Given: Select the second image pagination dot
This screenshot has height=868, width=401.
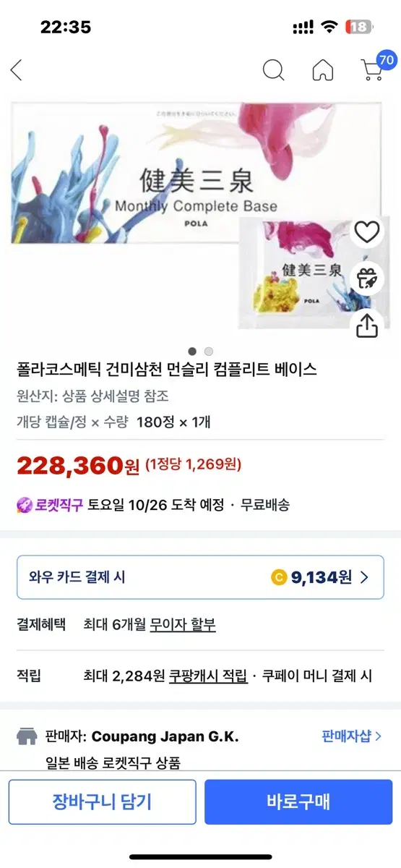Looking at the screenshot, I should 209,351.
